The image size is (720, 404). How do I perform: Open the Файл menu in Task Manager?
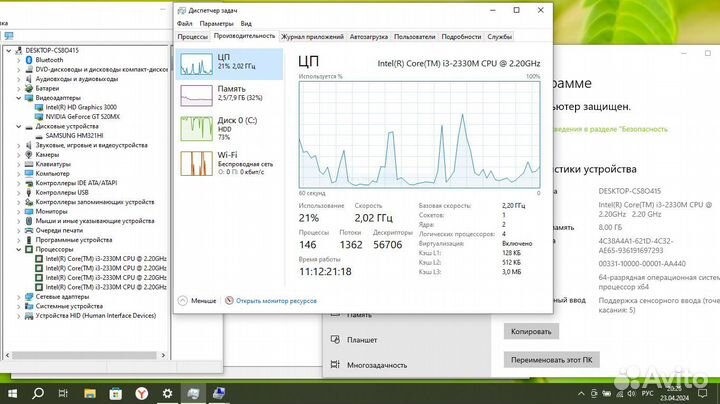pyautogui.click(x=185, y=23)
